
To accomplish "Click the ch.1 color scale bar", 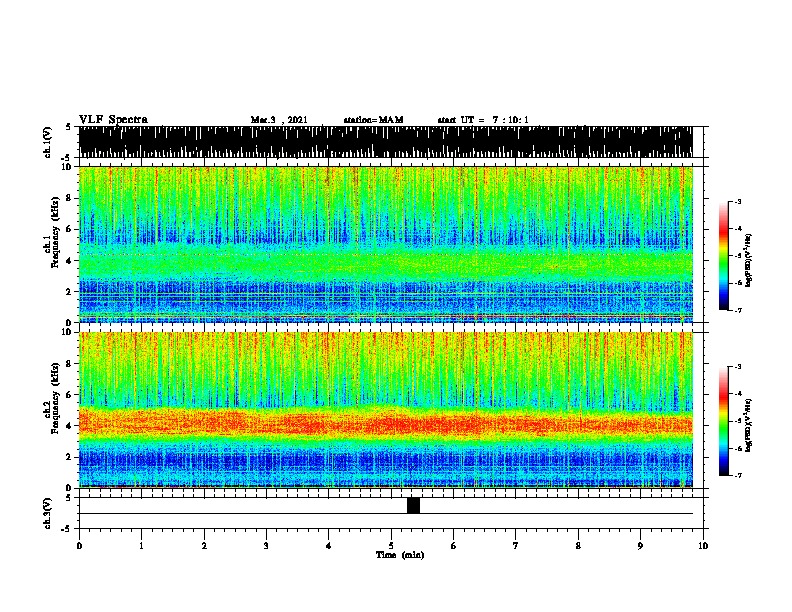I will 723,256.
